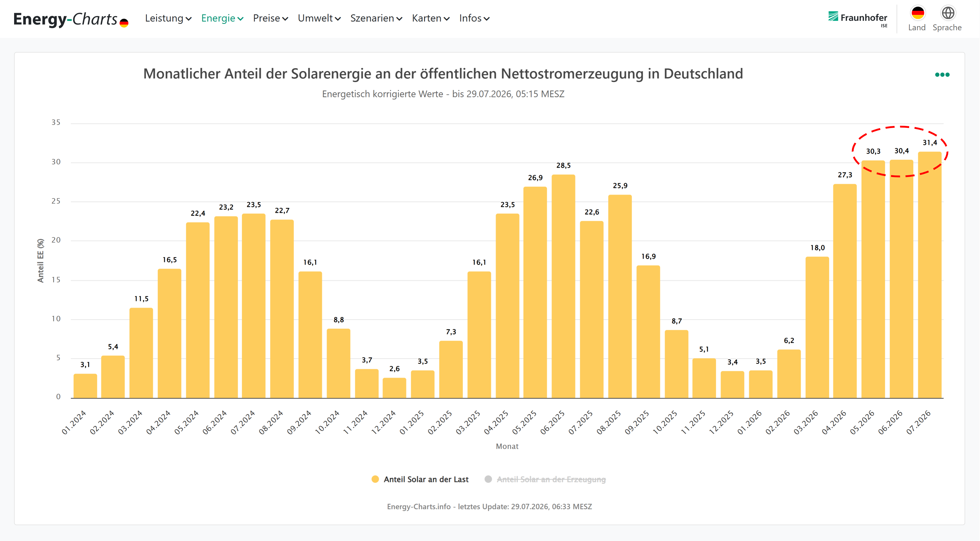
Task: Open the Umwelt dropdown
Action: point(319,18)
